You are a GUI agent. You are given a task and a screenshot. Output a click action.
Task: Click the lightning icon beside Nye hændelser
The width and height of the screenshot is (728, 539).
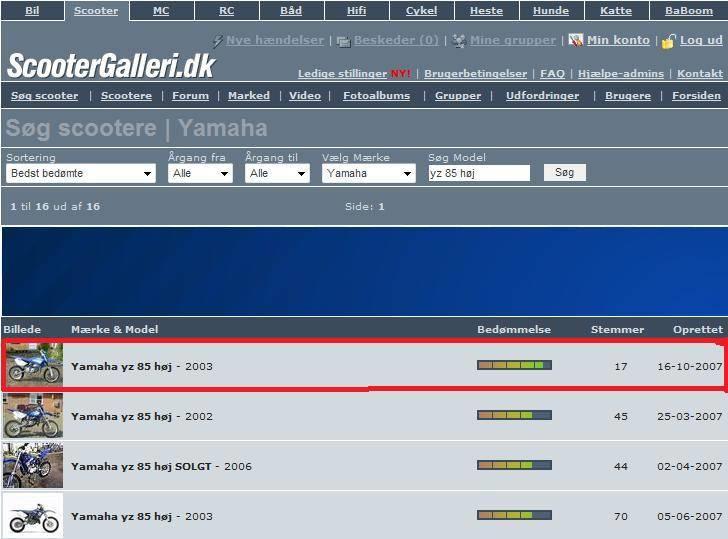pos(218,41)
